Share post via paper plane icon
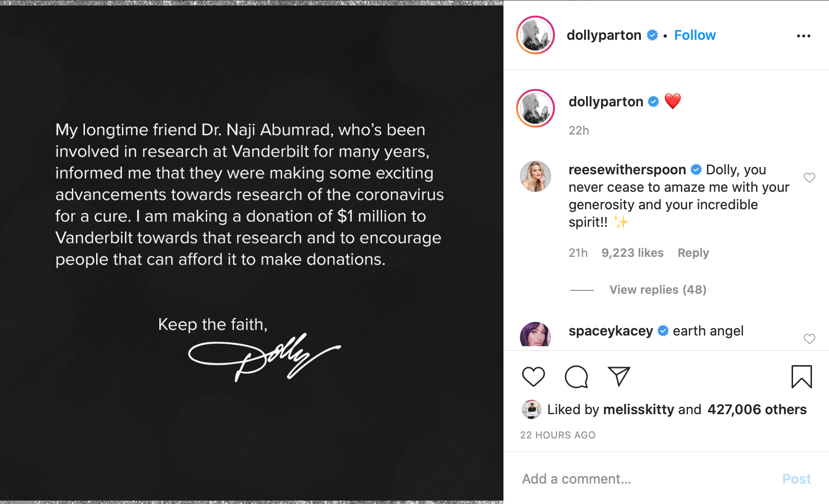 coord(619,376)
